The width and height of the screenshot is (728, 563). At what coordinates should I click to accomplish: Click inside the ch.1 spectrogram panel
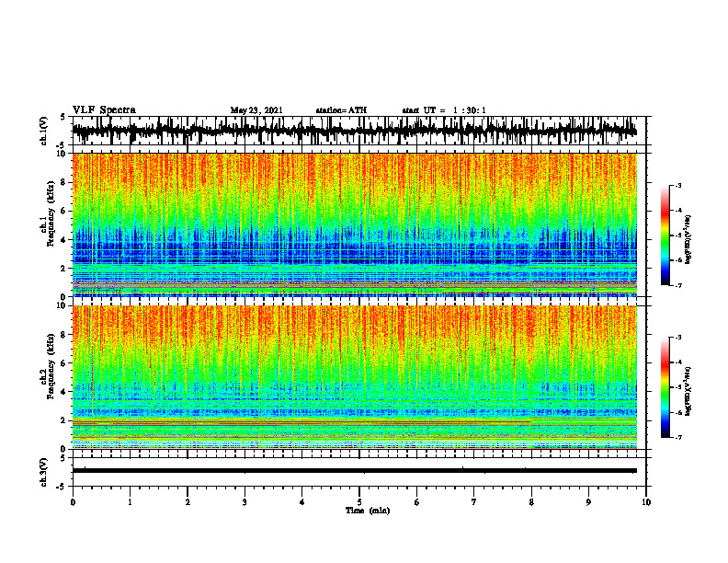pos(355,224)
